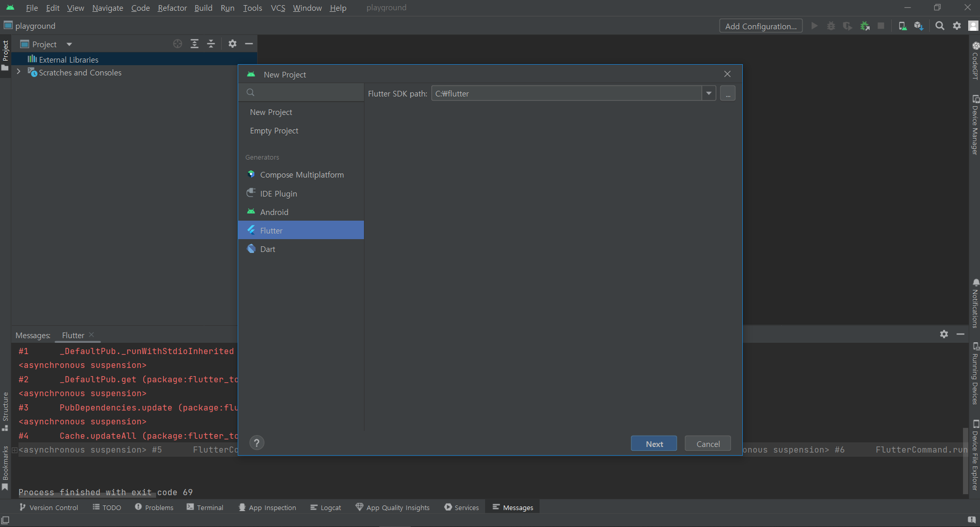Click Expand All icon in Project panel

point(195,44)
